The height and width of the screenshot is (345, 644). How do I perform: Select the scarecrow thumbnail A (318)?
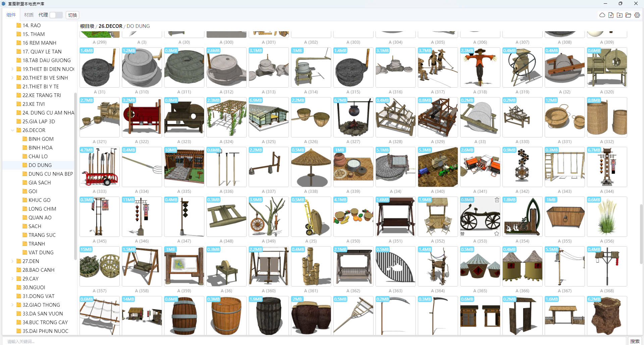480,68
